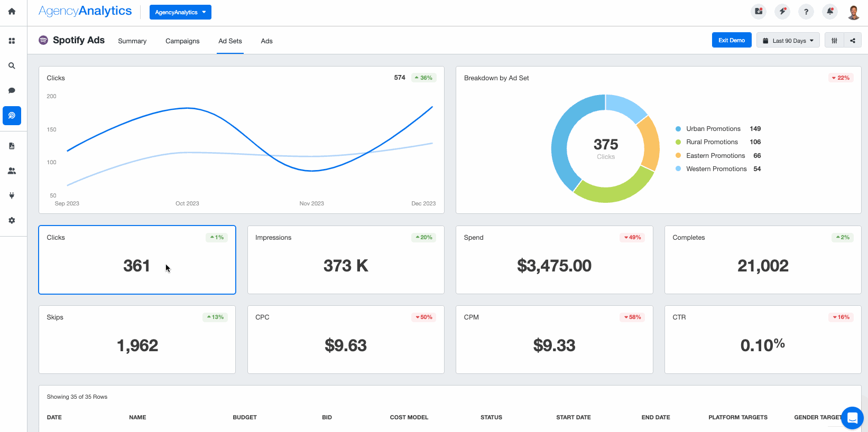Click the lightning bolt icon in the header

[x=782, y=12]
